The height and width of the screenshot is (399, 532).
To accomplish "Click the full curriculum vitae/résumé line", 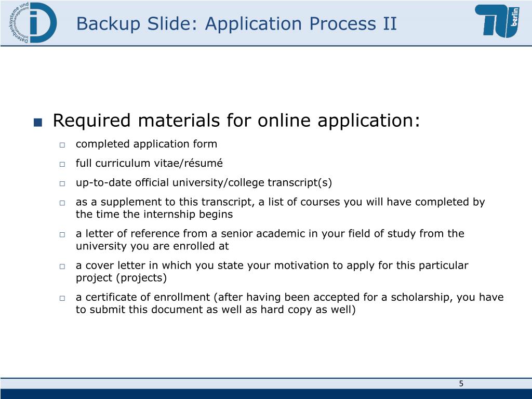I will pos(149,163).
